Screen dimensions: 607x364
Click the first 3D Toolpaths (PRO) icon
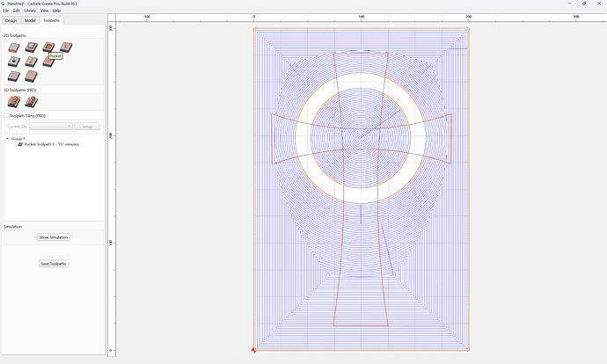point(14,102)
